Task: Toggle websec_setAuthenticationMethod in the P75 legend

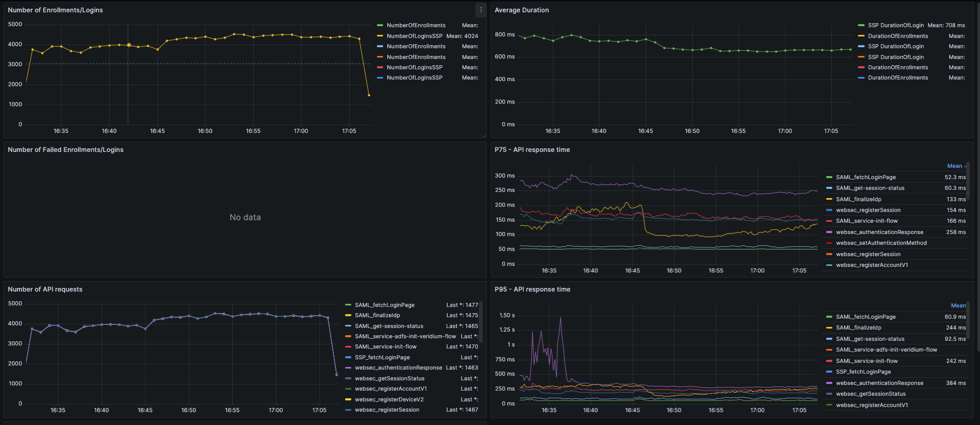Action: point(881,243)
